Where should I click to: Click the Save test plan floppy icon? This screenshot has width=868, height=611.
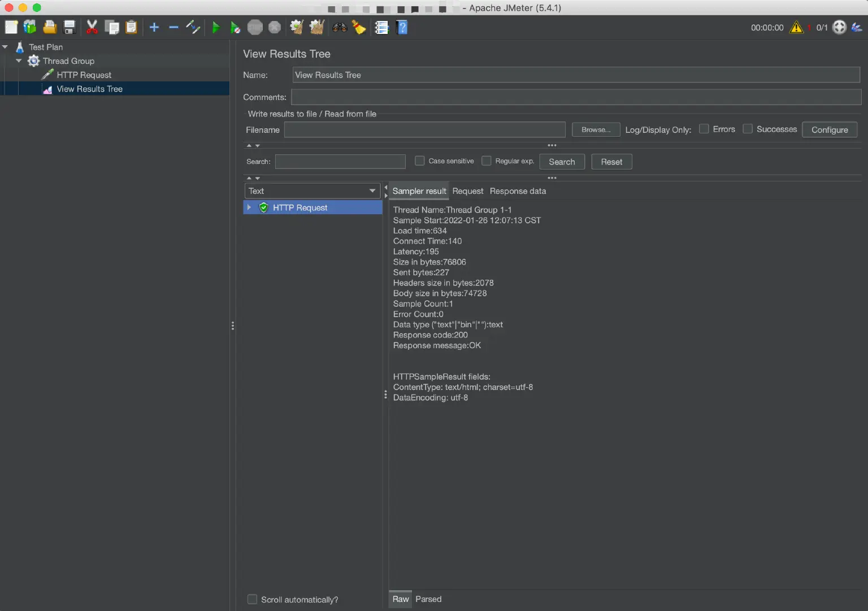tap(70, 27)
